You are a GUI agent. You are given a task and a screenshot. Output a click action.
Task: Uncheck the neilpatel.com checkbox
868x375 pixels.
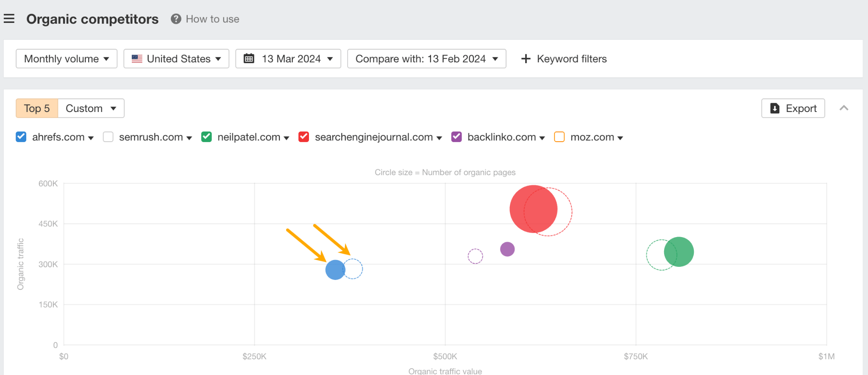[206, 137]
